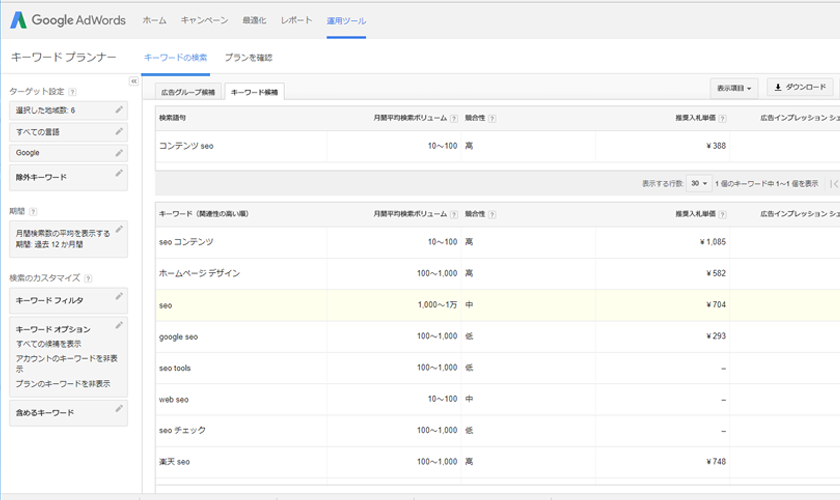
Task: Edit the 期間 date range pencil icon
Action: [119, 229]
